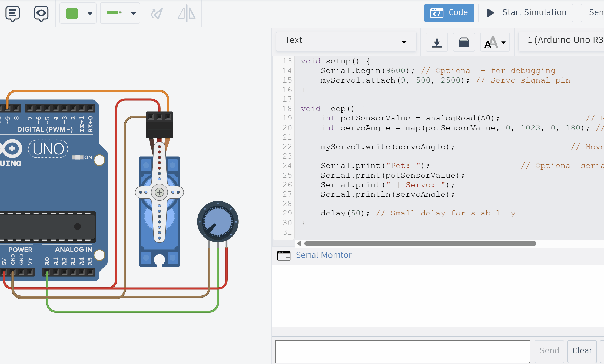Click the serial monitor icon
604x364 pixels.
tap(283, 255)
